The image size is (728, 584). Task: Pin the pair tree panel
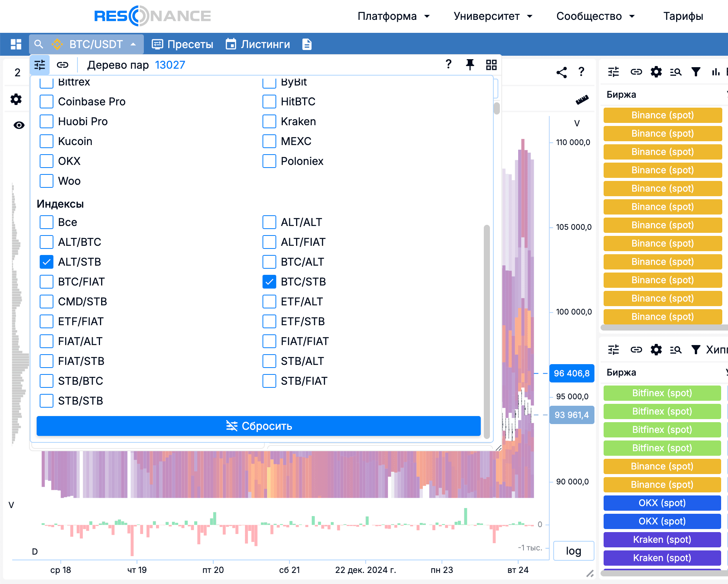(470, 65)
